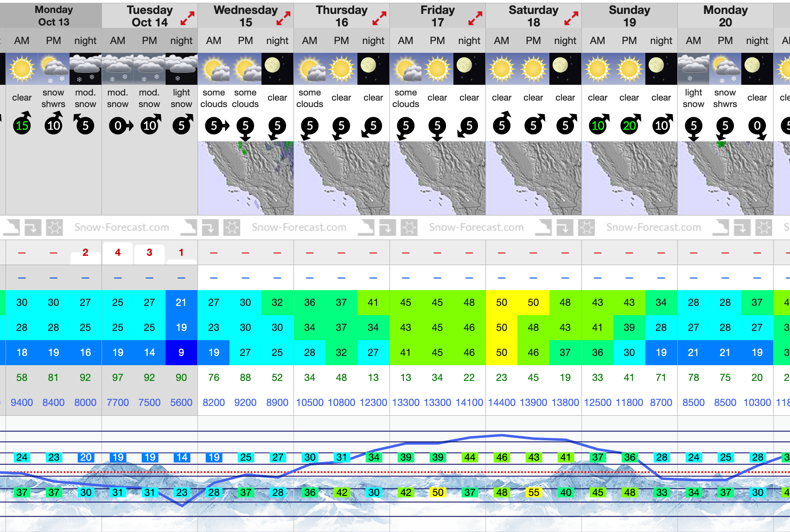Click Tuesday AM snowfall amount 4
Screen dimensions: 790x532
point(118,253)
